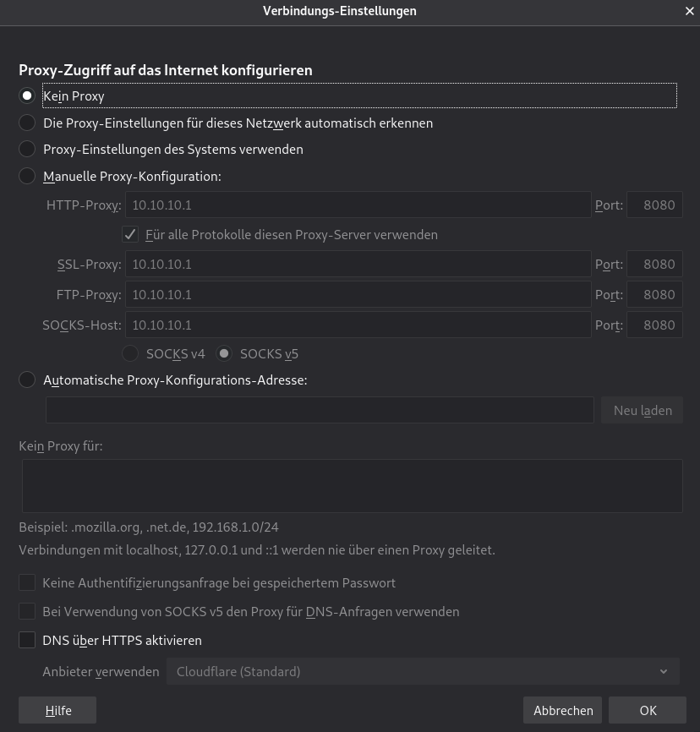
Task: Open Hilfe for connection settings
Action: 57,710
